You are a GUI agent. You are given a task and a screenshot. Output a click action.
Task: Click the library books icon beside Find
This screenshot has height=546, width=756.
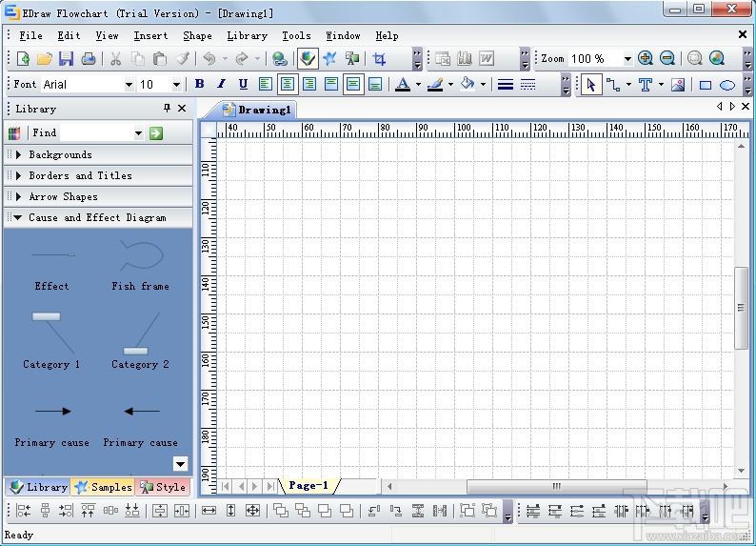(14, 133)
